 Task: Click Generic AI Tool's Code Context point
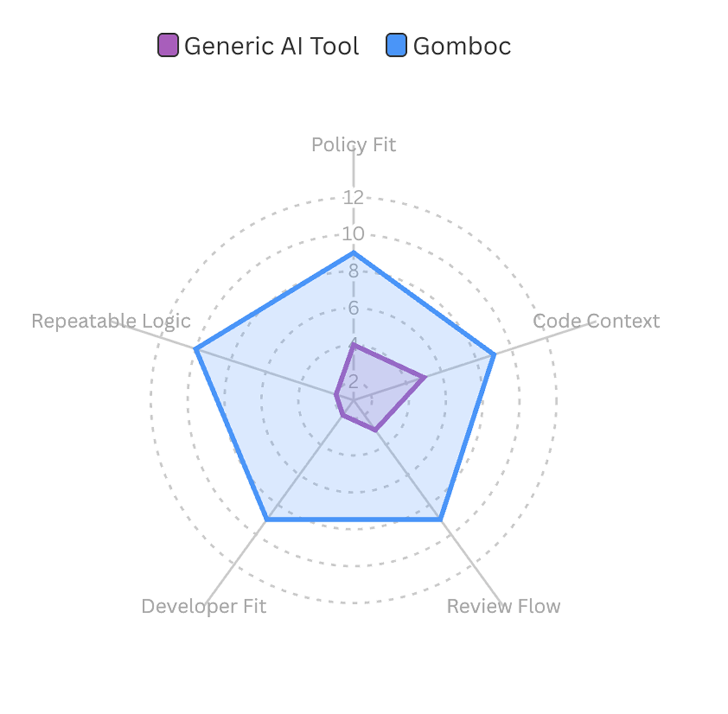coord(425,377)
